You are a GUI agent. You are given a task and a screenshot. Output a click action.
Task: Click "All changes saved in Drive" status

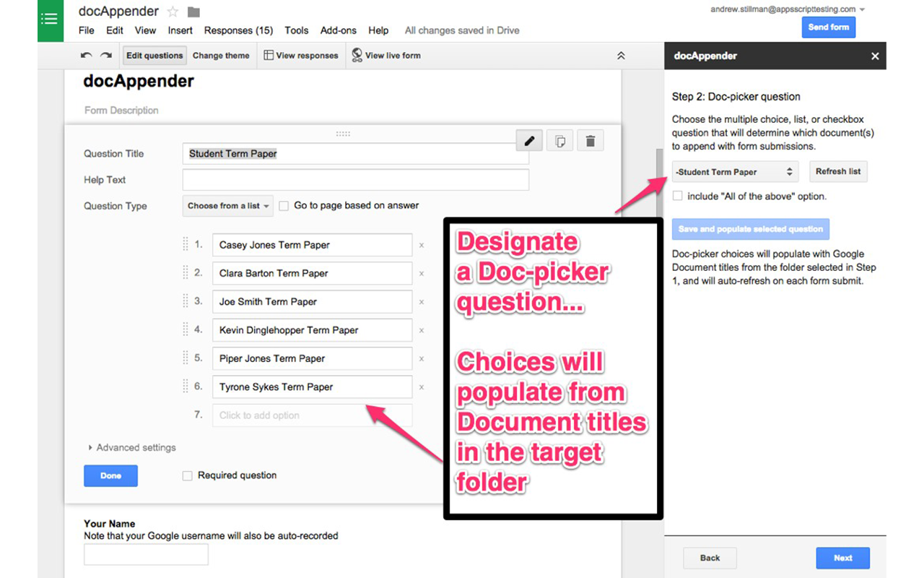(x=462, y=30)
